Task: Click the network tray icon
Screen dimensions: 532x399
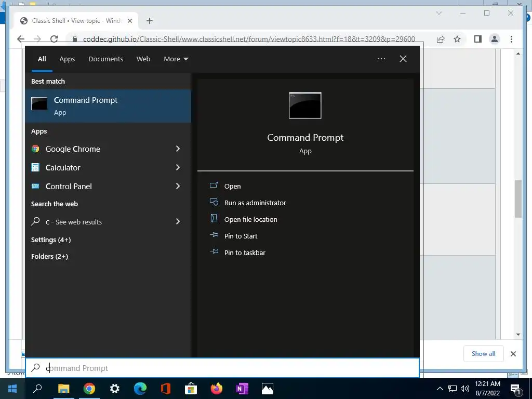Action: 453,389
